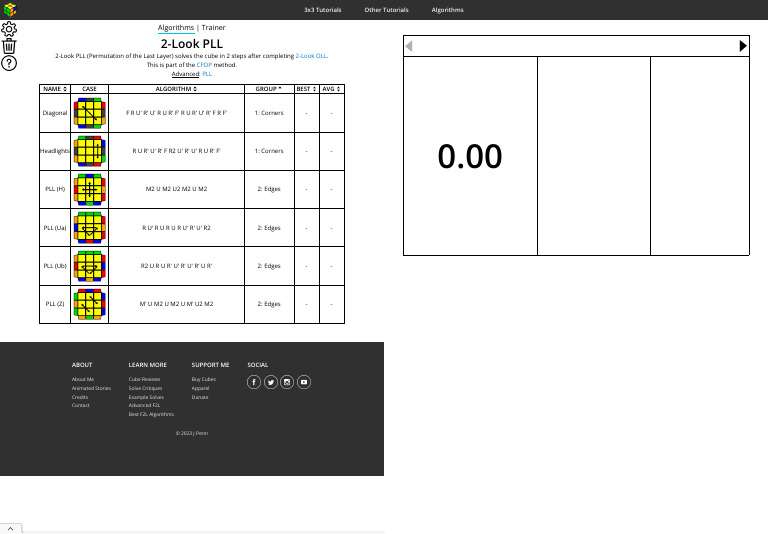
Task: Go to previous case with left arrow
Action: tap(409, 46)
